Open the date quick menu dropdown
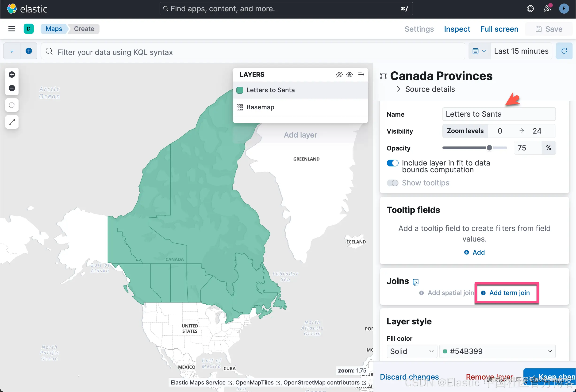Image resolution: width=576 pixels, height=392 pixels. click(x=479, y=51)
